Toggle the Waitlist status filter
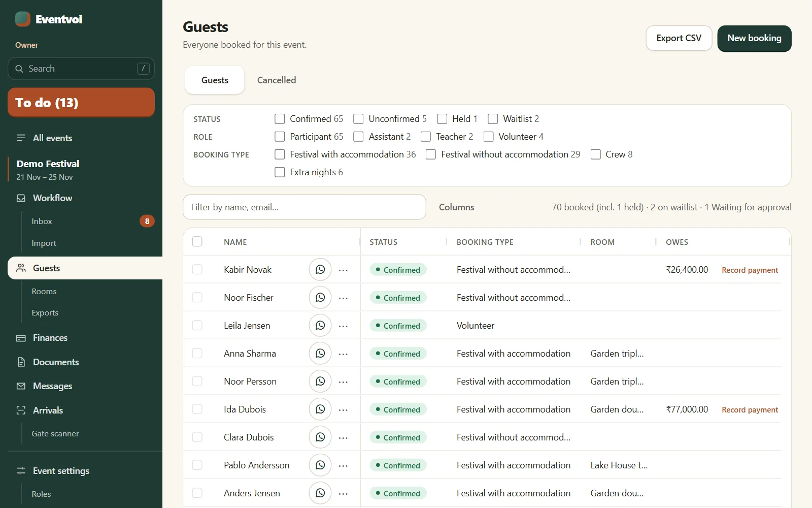Viewport: 812px width, 508px height. [x=493, y=119]
